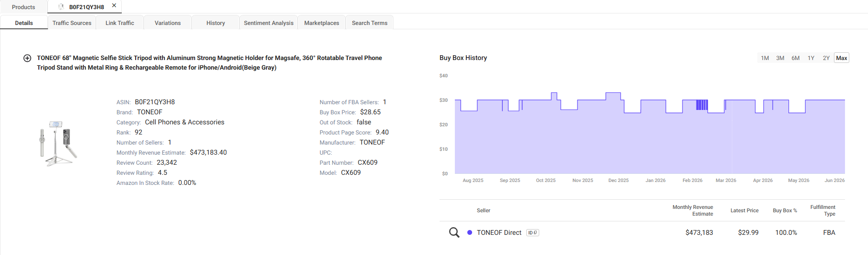
Task: Open the product tripod thumbnail image
Action: [x=58, y=143]
